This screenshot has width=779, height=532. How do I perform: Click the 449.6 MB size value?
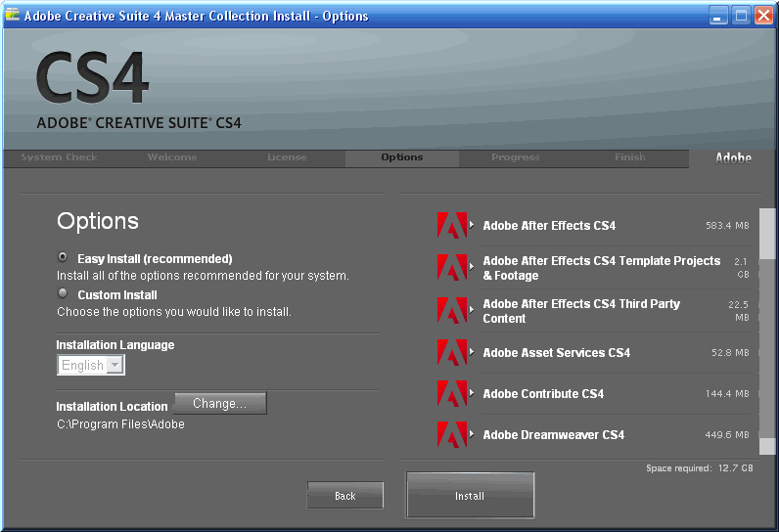(x=727, y=435)
